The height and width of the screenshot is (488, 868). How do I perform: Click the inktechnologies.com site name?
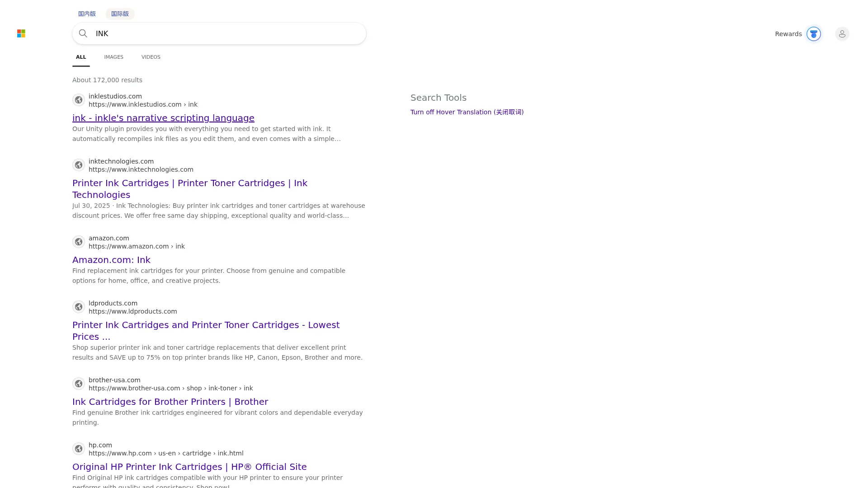[x=121, y=161]
